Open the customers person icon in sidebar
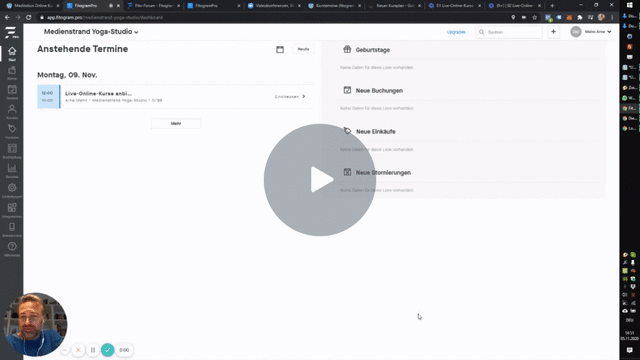Viewport: 640px width, 360px height. (12, 111)
